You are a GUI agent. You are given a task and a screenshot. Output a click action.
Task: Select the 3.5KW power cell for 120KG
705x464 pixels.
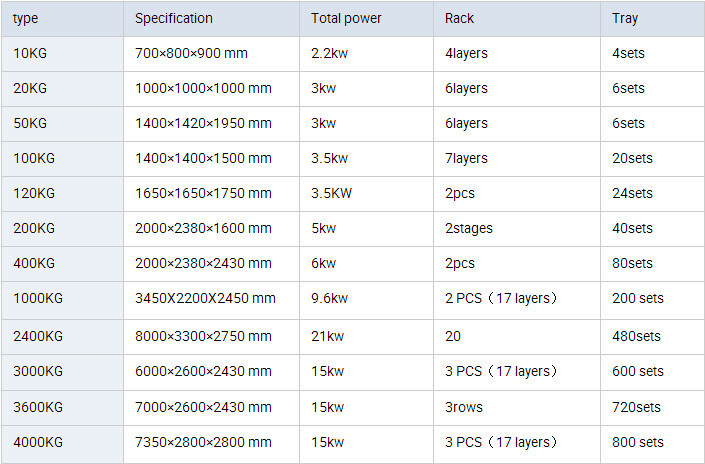pyautogui.click(x=332, y=193)
